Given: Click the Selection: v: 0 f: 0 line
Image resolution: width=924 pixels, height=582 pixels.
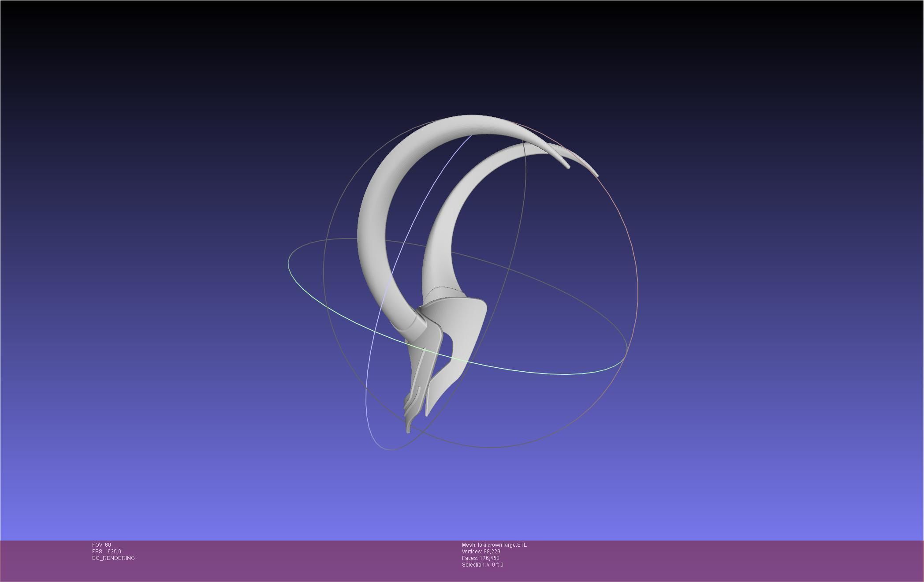Looking at the screenshot, I should 482,565.
